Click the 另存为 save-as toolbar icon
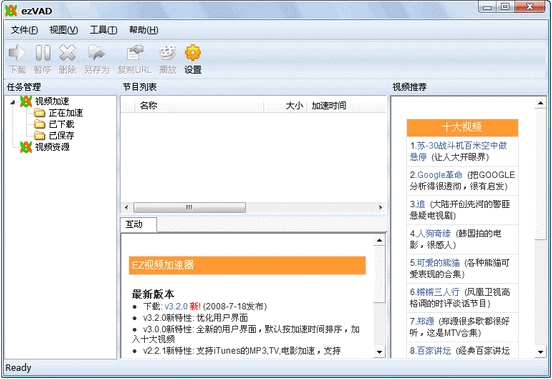 pos(96,53)
